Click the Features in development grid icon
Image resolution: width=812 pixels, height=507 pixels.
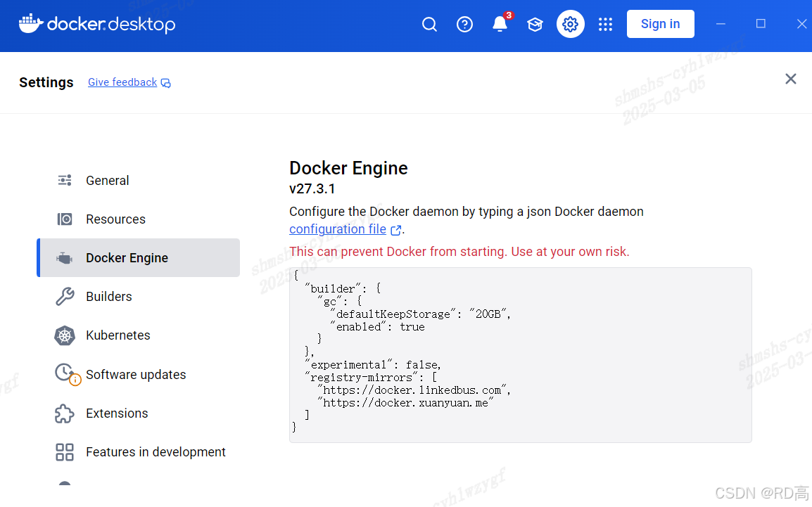point(65,452)
